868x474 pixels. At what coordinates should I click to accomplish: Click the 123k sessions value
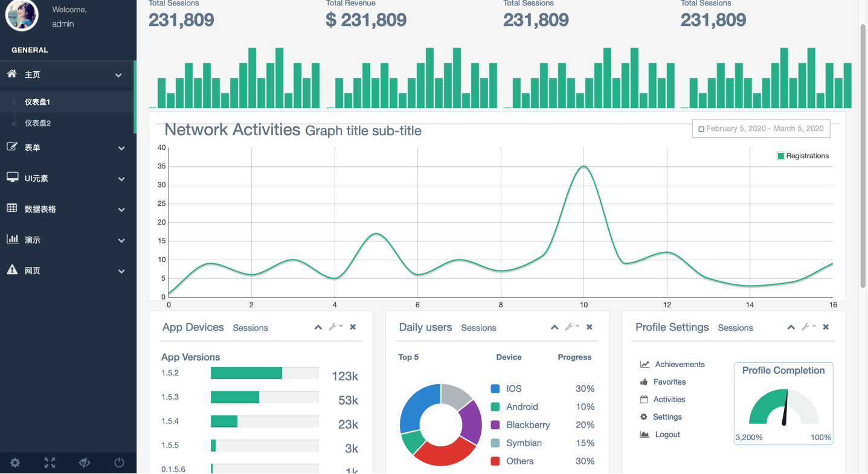pos(345,376)
